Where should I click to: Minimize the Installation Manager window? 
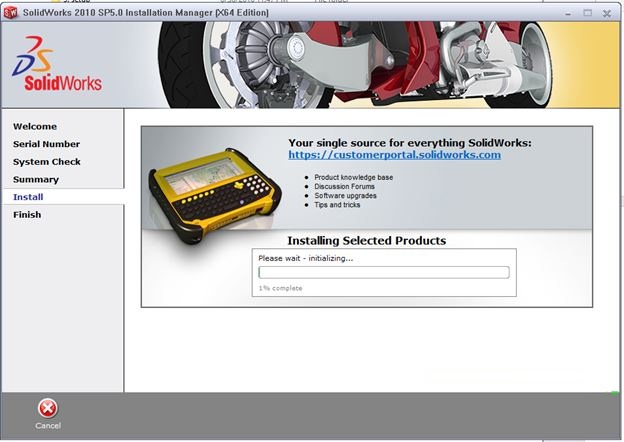(568, 13)
